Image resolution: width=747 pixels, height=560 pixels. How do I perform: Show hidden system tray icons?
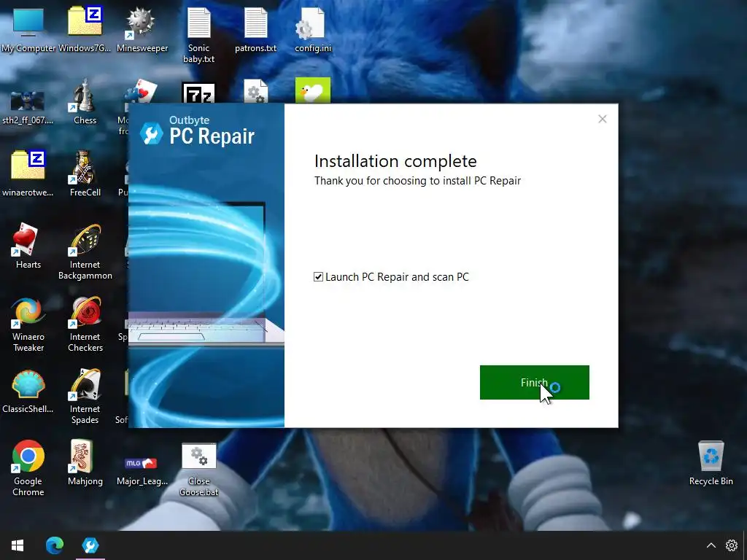coord(711,545)
